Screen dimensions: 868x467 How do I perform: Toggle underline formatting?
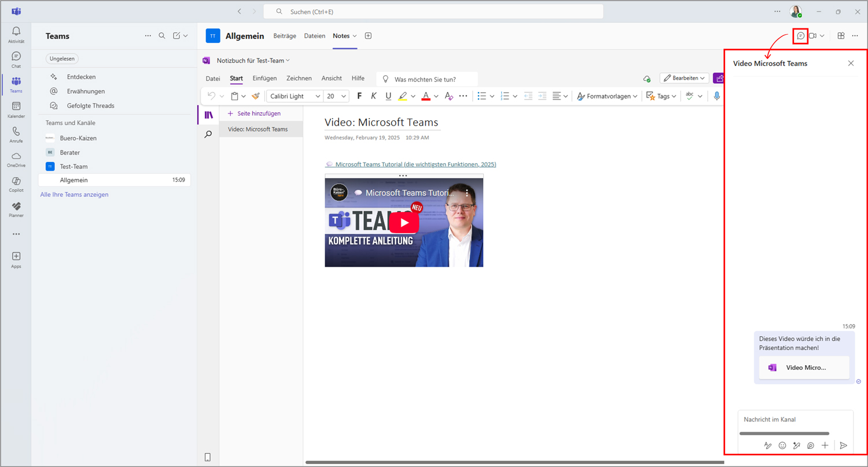(x=388, y=96)
